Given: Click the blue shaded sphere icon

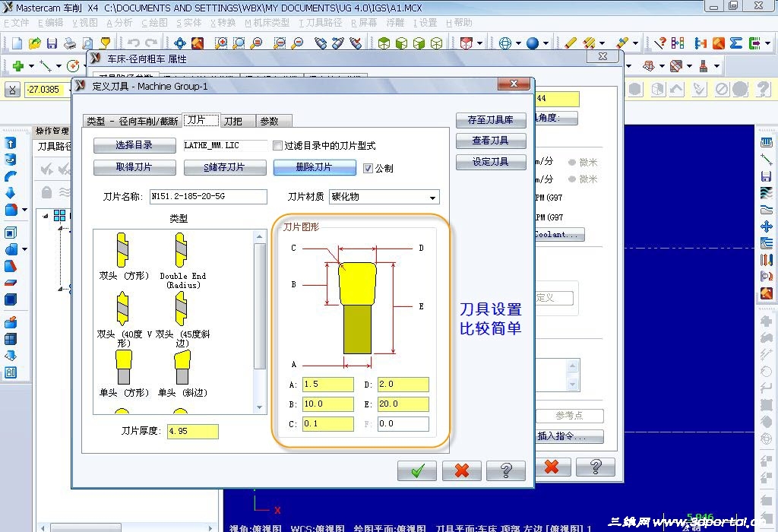Looking at the screenshot, I should [x=533, y=43].
